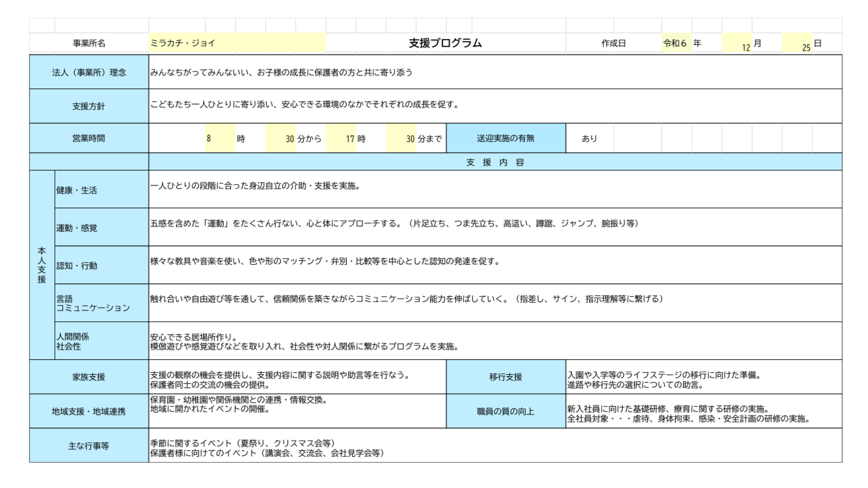Click the 保育園・幼稚園や関係機関との連携 text cell

297,411
